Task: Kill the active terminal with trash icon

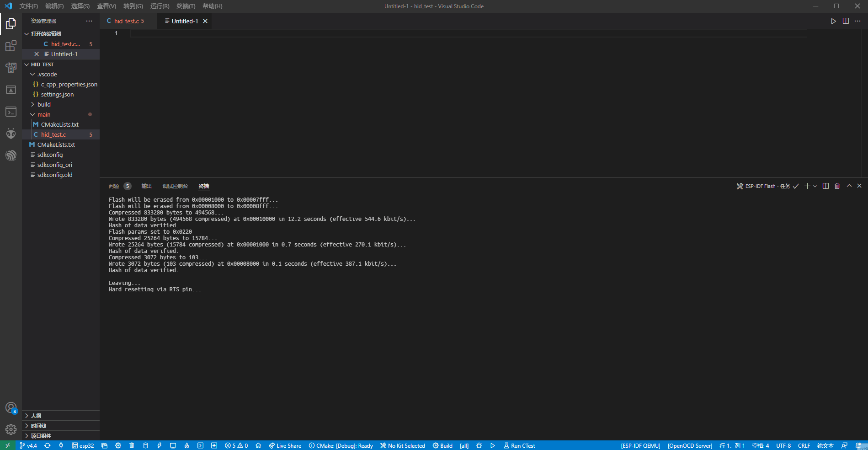Action: point(837,186)
